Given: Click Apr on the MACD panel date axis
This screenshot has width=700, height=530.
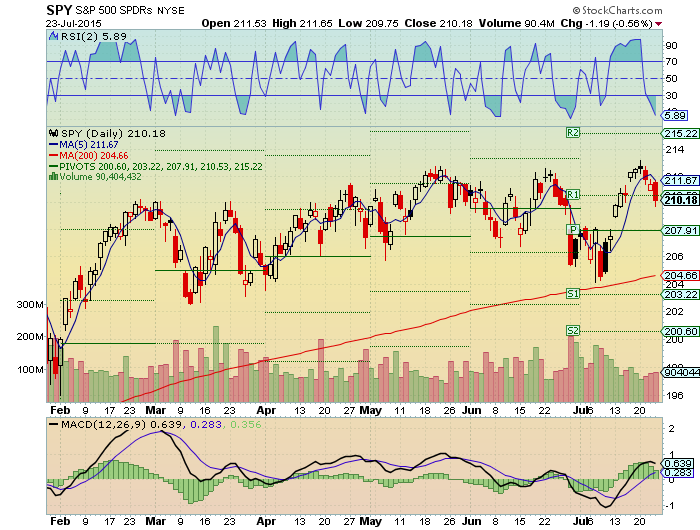Looking at the screenshot, I should coord(266,521).
